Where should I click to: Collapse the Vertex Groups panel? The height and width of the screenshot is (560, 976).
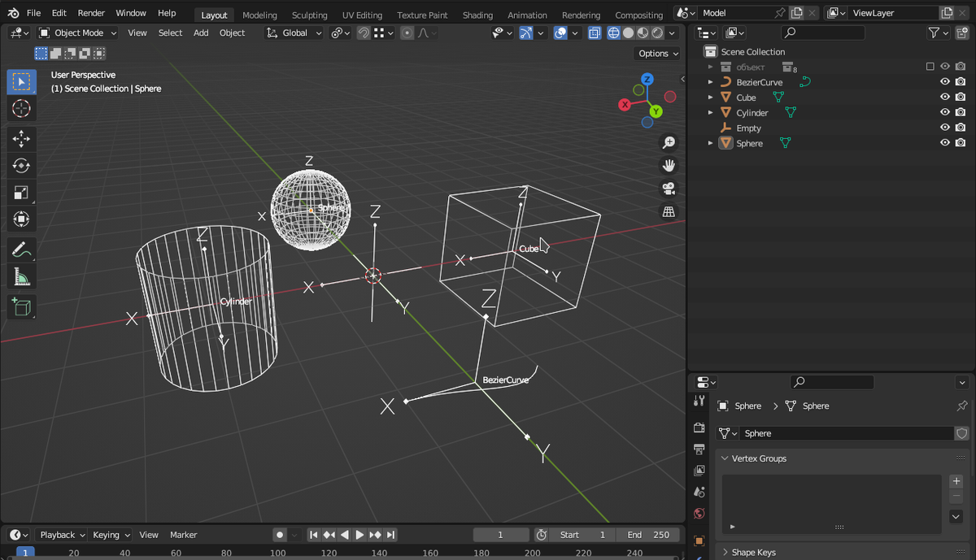725,458
